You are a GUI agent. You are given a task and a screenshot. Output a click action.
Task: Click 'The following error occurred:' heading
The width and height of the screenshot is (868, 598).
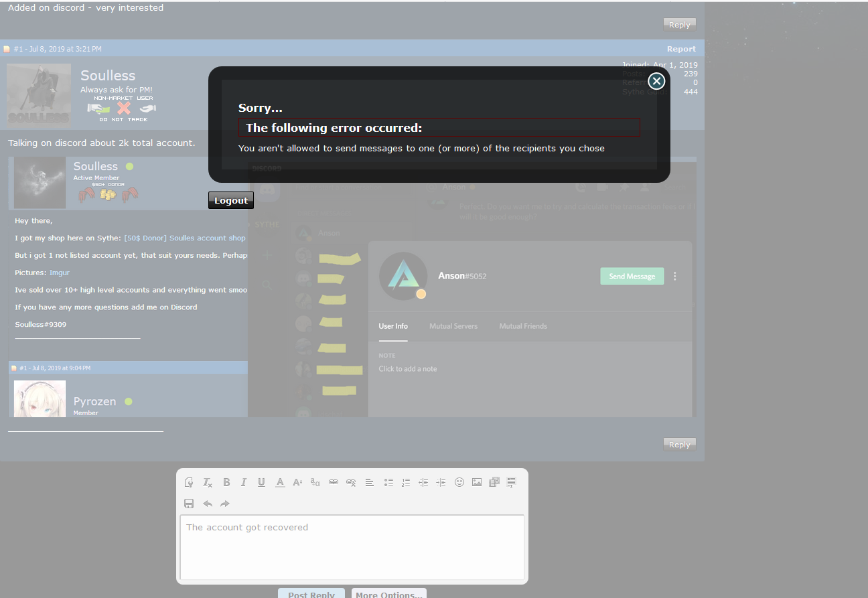pyautogui.click(x=334, y=128)
